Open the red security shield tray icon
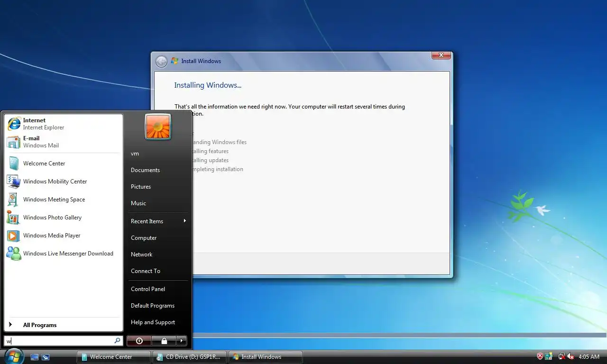Image resolution: width=607 pixels, height=364 pixels. click(x=540, y=356)
